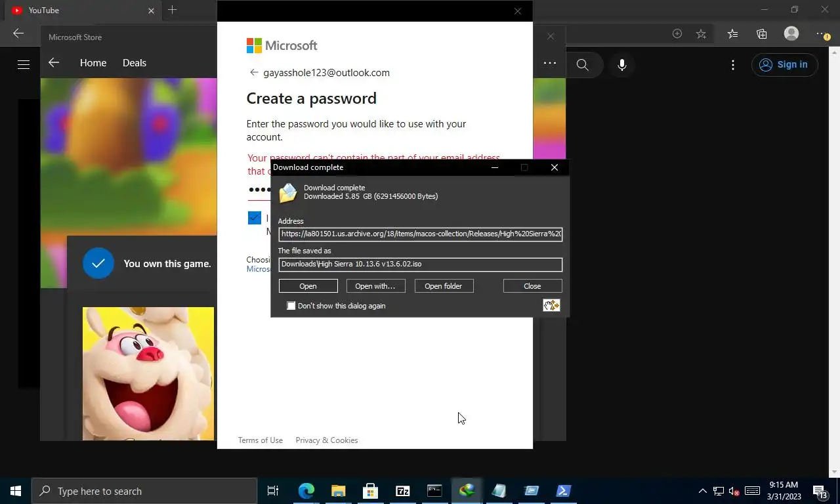
Task: Open Command Prompt from taskbar
Action: click(x=434, y=491)
